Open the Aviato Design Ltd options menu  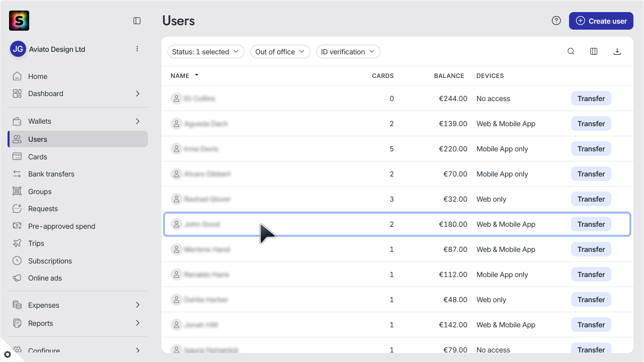(137, 49)
